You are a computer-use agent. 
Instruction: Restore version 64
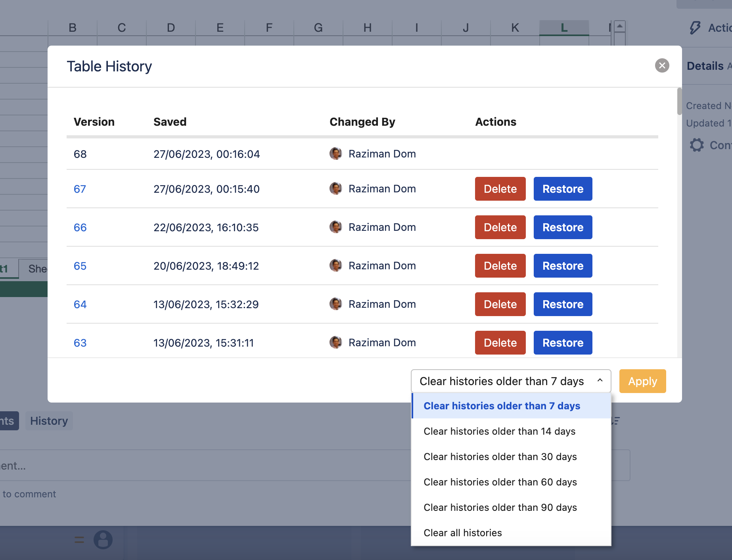tap(563, 304)
